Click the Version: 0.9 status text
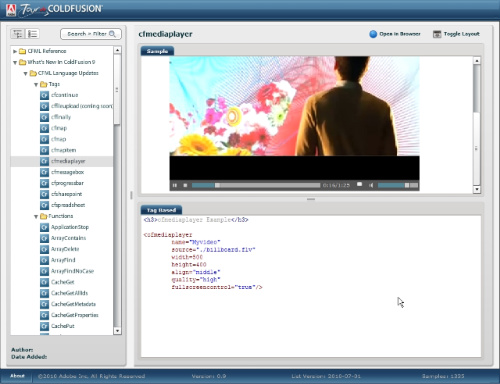500x384 pixels. pyautogui.click(x=209, y=376)
